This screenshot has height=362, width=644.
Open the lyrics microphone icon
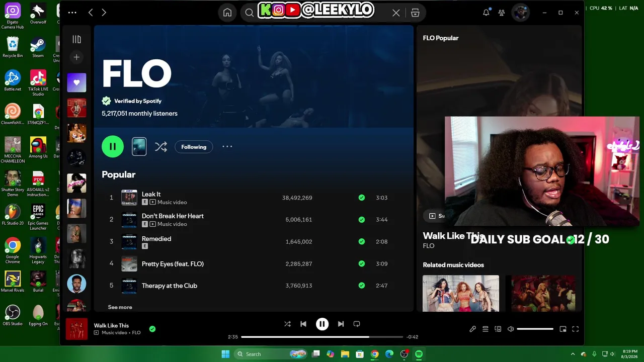(472, 329)
